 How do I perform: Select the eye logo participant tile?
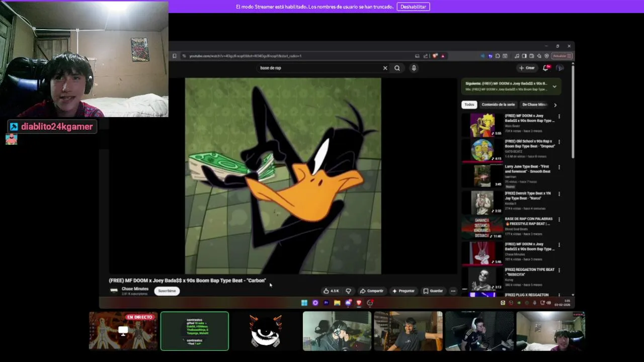(x=266, y=331)
